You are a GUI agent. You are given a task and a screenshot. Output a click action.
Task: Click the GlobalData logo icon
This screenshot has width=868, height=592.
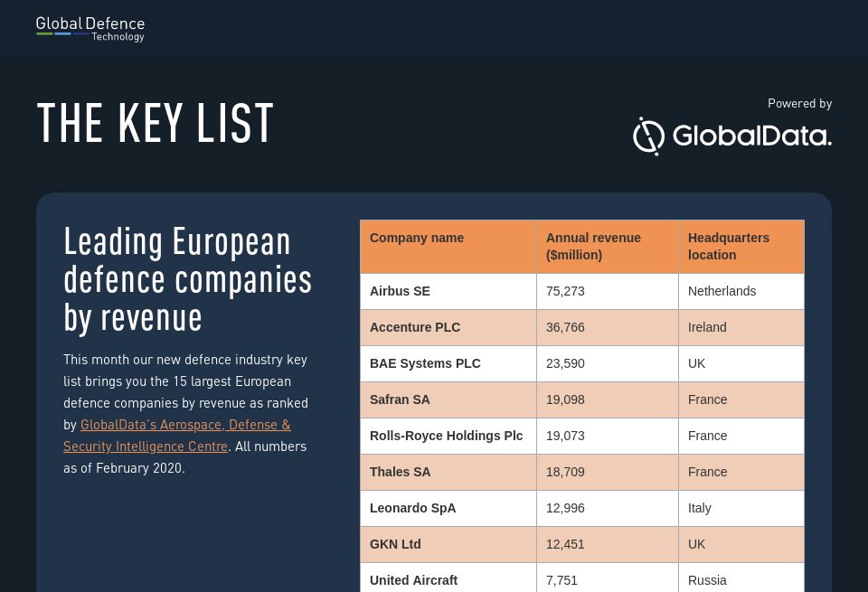click(x=648, y=136)
